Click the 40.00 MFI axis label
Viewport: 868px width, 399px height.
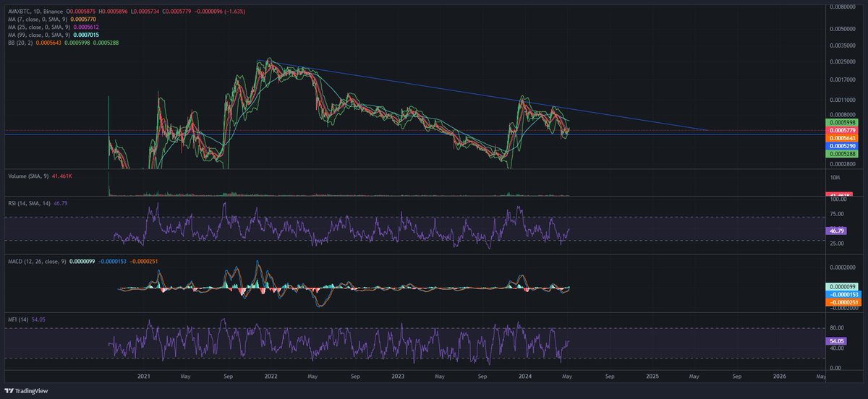coord(836,348)
